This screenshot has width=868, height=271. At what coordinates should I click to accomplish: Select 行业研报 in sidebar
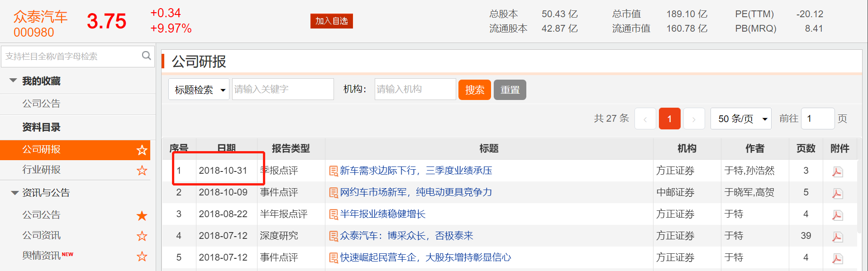42,170
